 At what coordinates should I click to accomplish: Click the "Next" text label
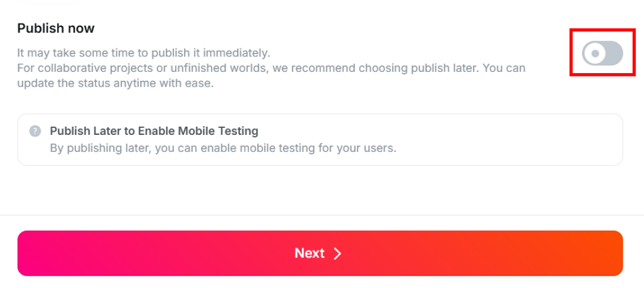click(310, 253)
